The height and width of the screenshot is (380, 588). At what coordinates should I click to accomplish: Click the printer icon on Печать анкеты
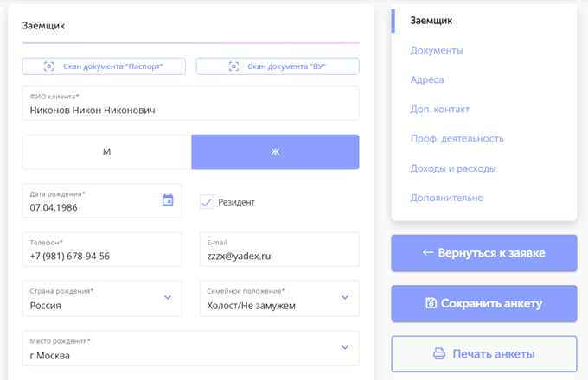click(x=439, y=353)
